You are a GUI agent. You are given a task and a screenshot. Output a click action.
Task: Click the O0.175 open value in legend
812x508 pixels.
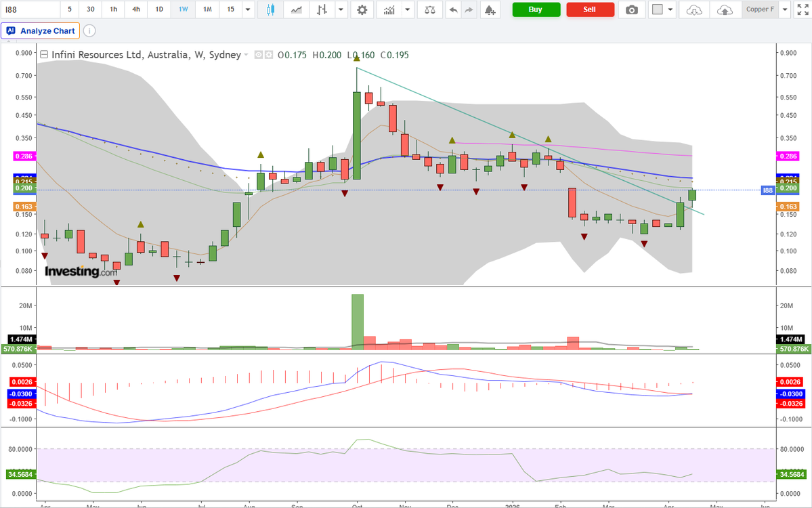(x=292, y=55)
